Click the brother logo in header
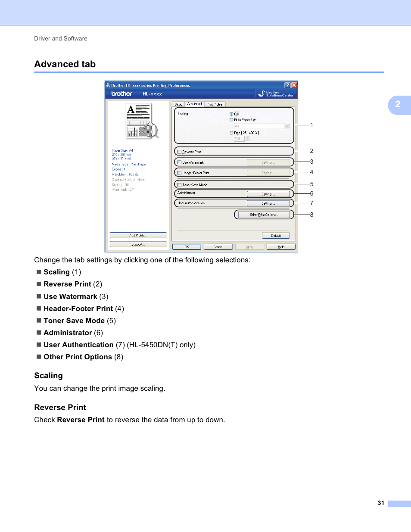Image resolution: width=411 pixels, height=532 pixels. [x=121, y=94]
